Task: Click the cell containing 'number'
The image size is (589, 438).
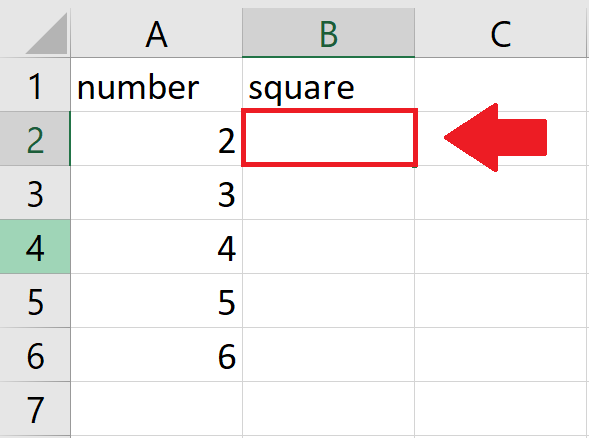Action: point(156,85)
